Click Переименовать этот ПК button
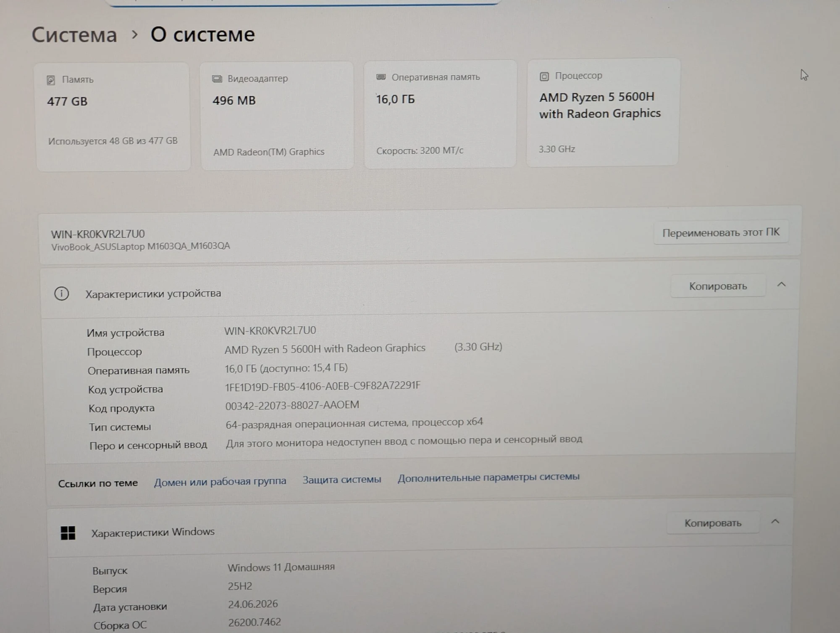 coord(721,232)
